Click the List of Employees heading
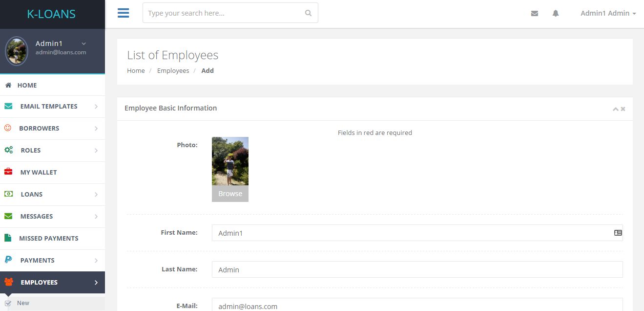Screen dimensions: 644x311 (173, 55)
